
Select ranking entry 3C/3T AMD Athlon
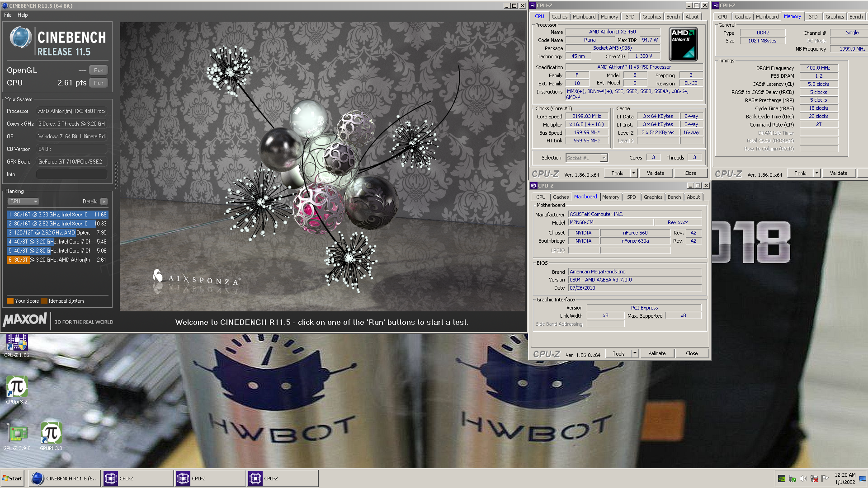57,260
